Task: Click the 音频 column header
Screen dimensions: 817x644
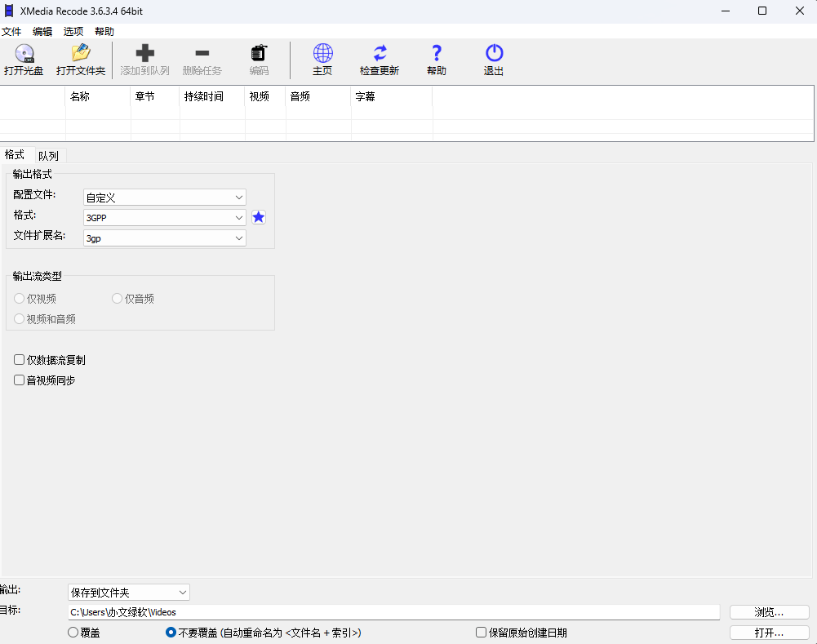Action: [318, 96]
